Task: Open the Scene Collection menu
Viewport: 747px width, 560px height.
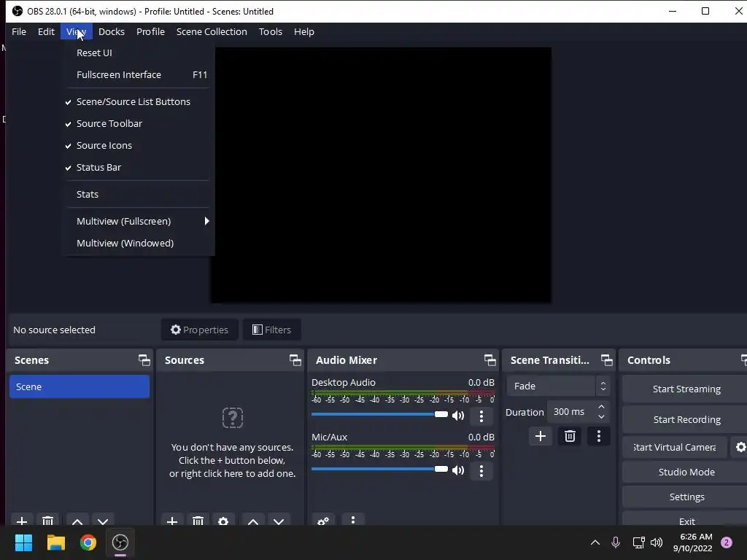Action: pyautogui.click(x=212, y=31)
